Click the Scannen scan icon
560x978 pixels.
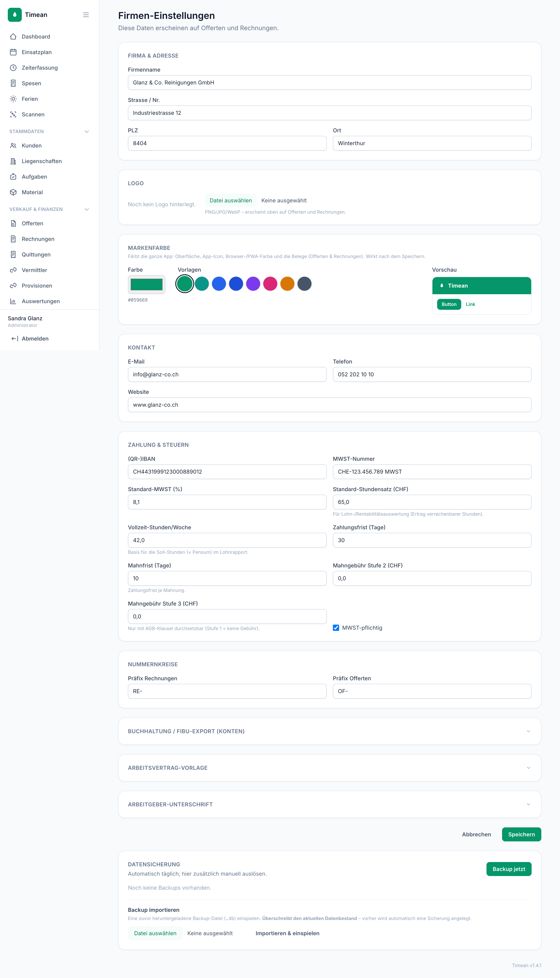pyautogui.click(x=13, y=114)
